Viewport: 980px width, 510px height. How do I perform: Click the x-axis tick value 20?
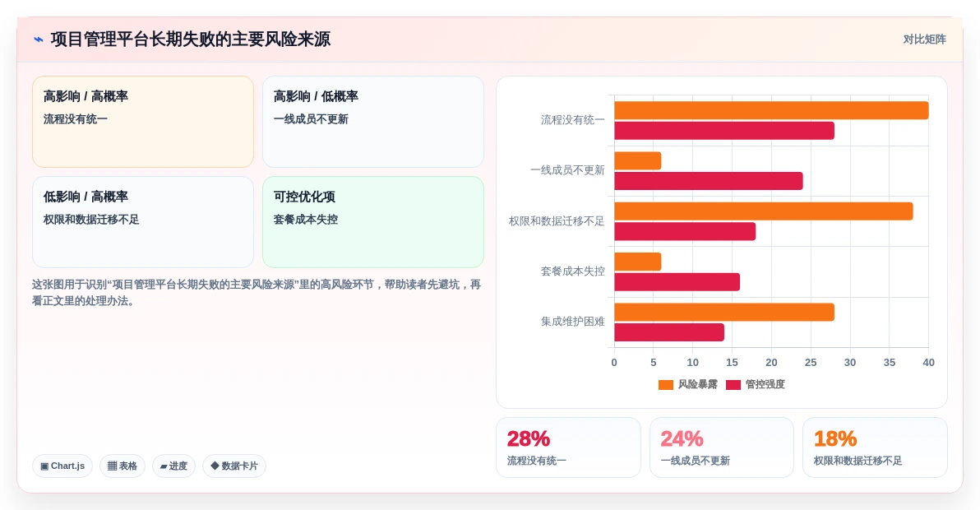coord(771,363)
